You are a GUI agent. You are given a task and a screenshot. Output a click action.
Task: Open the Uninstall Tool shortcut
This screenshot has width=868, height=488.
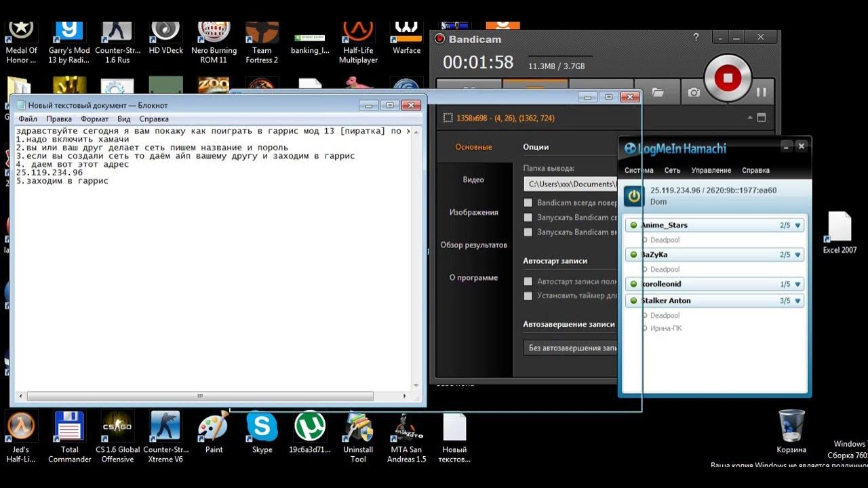click(358, 437)
